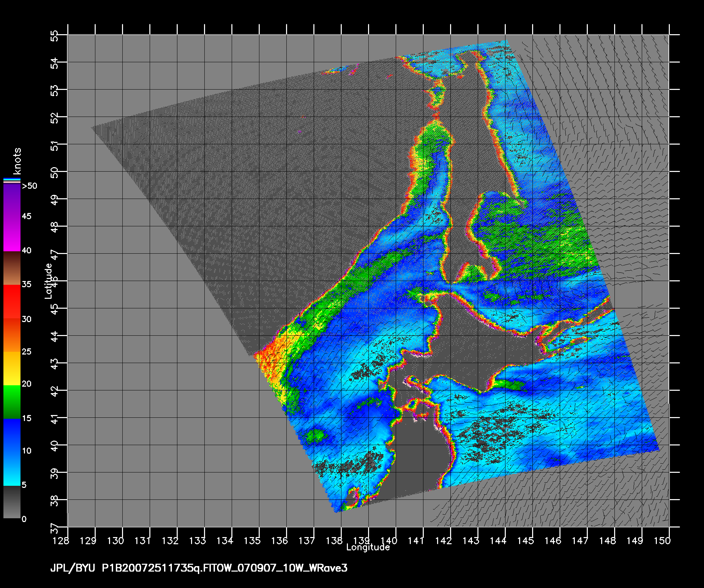Click the longitude tick label '149'
Screen dimensions: 704x588
[635, 540]
